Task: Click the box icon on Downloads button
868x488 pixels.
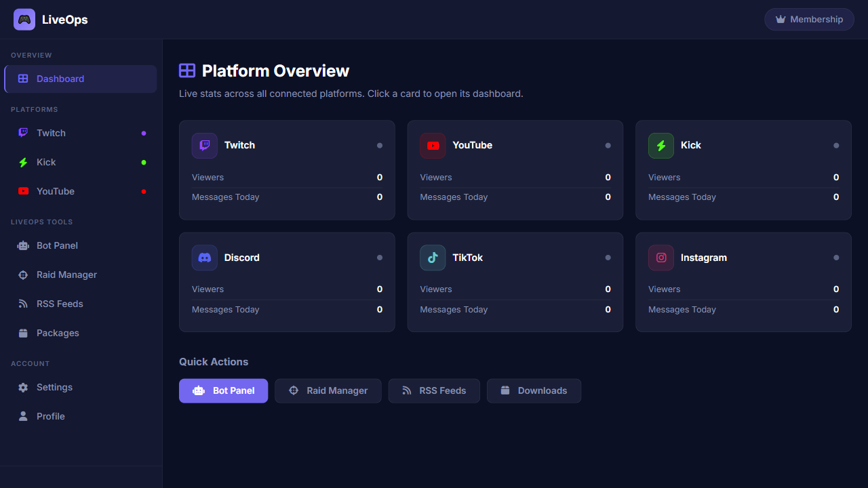Action: pyautogui.click(x=505, y=390)
